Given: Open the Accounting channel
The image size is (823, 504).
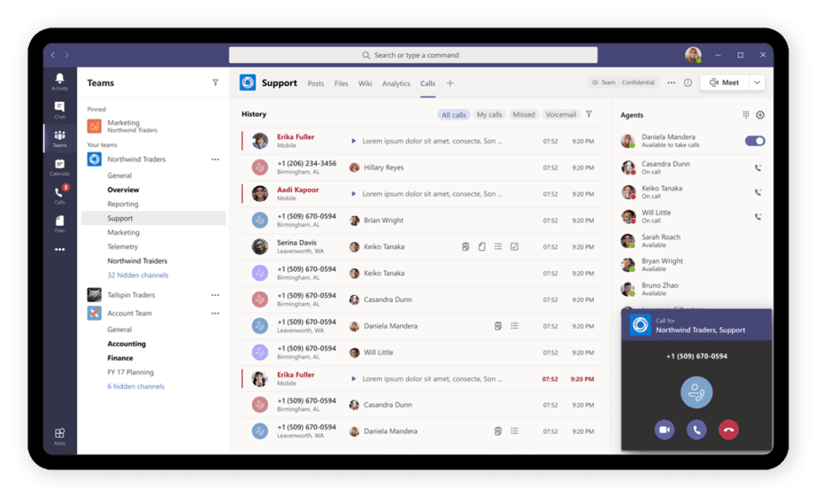Looking at the screenshot, I should coord(126,344).
